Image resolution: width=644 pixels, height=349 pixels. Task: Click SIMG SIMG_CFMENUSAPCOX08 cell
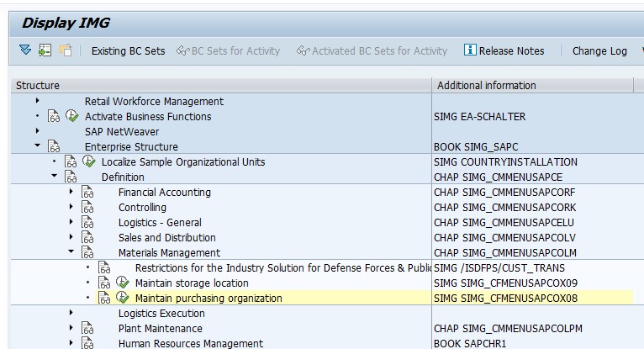[505, 299]
